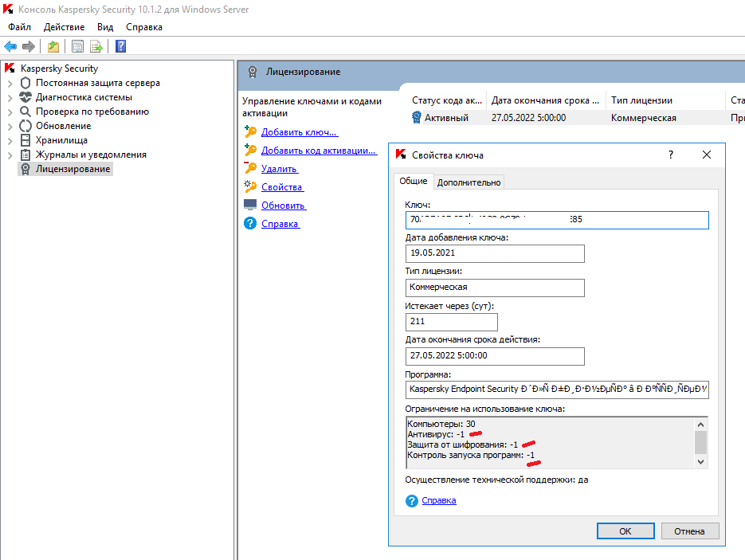This screenshot has height=560, width=745.
Task: Click the key added date field '19.05.2021'
Action: [x=495, y=253]
